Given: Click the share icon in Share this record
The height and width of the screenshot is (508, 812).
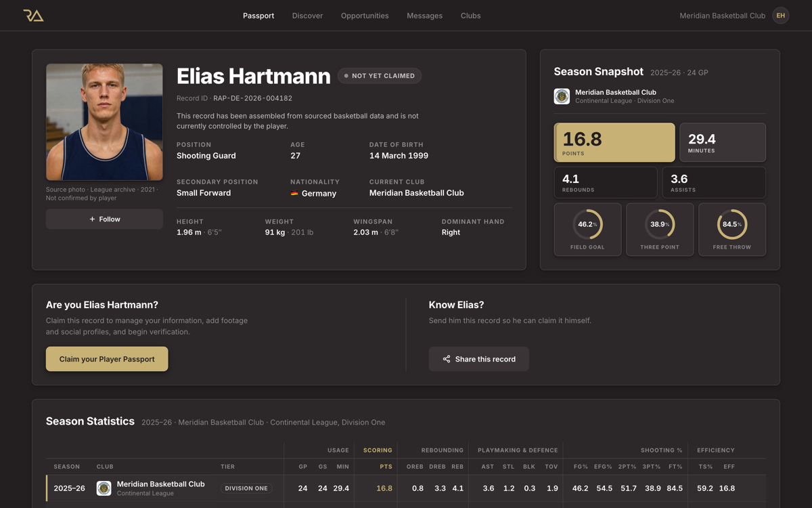Looking at the screenshot, I should (x=447, y=359).
